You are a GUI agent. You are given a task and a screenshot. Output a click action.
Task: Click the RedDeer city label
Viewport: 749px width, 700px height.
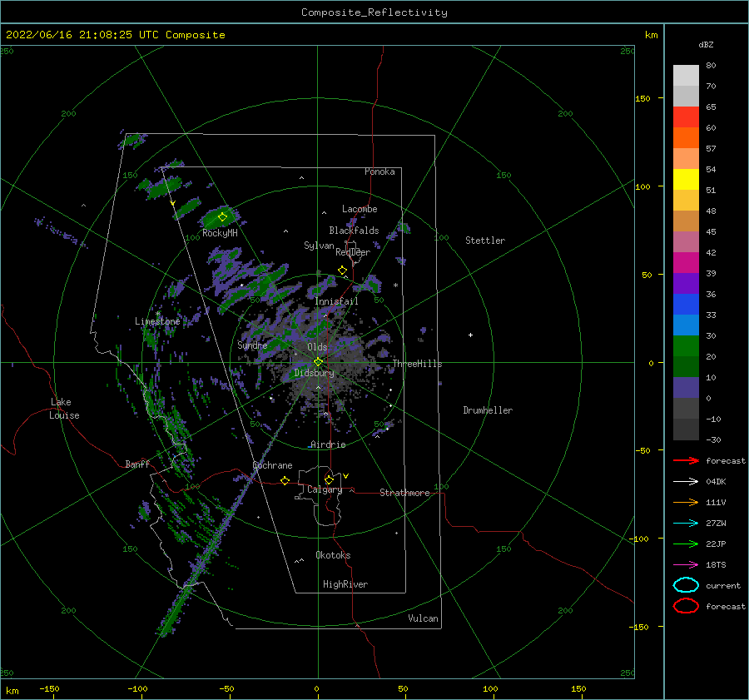[353, 252]
